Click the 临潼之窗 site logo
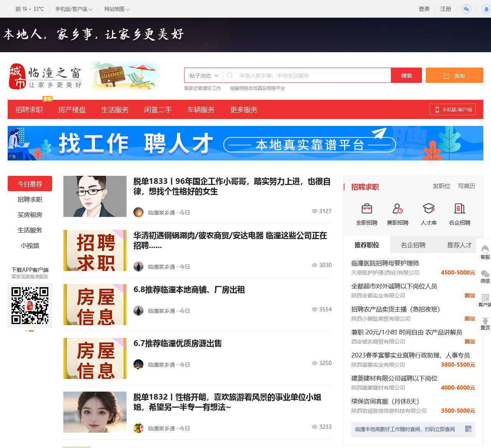491x448 pixels. coord(44,75)
